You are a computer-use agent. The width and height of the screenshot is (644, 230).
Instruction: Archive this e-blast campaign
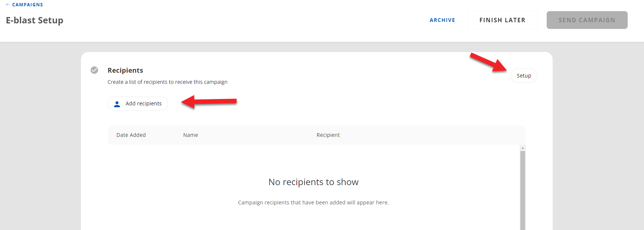click(x=442, y=20)
